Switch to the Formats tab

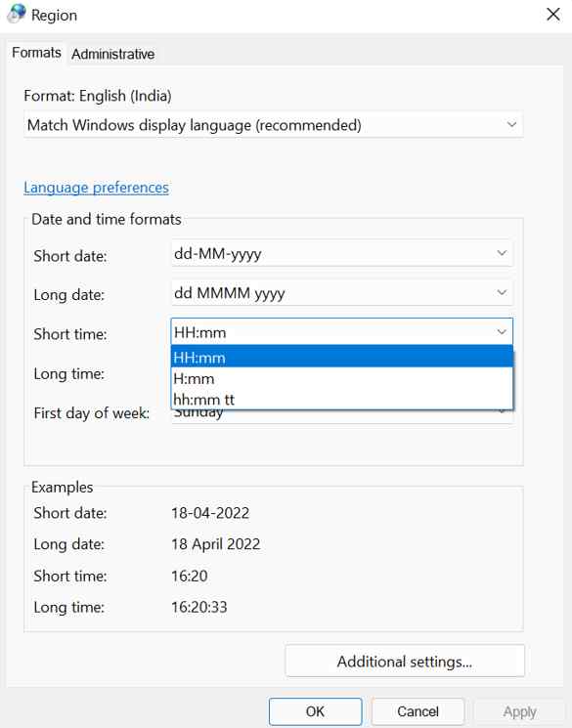(36, 53)
